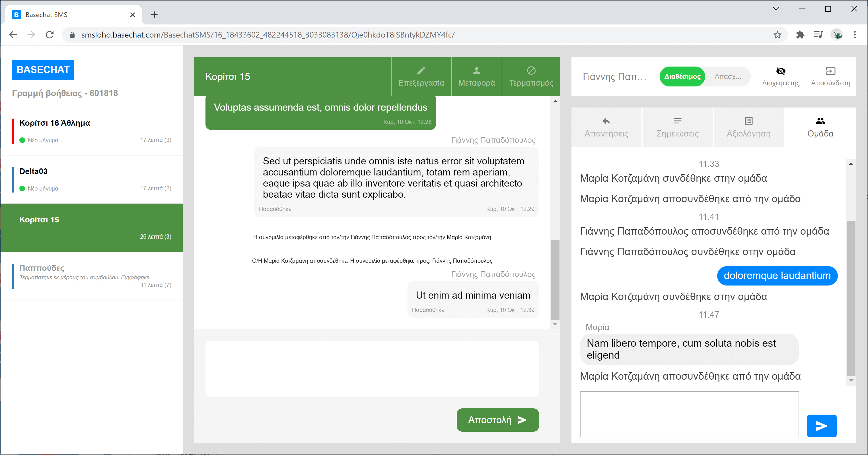Open Chrome three-dot menu
Image resolution: width=868 pixels, height=455 pixels.
coord(855,35)
